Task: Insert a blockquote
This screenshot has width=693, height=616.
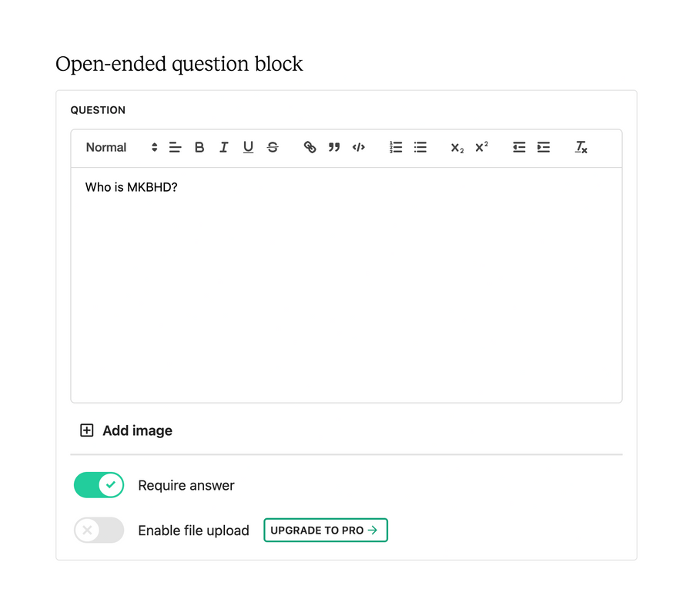Action: (333, 147)
